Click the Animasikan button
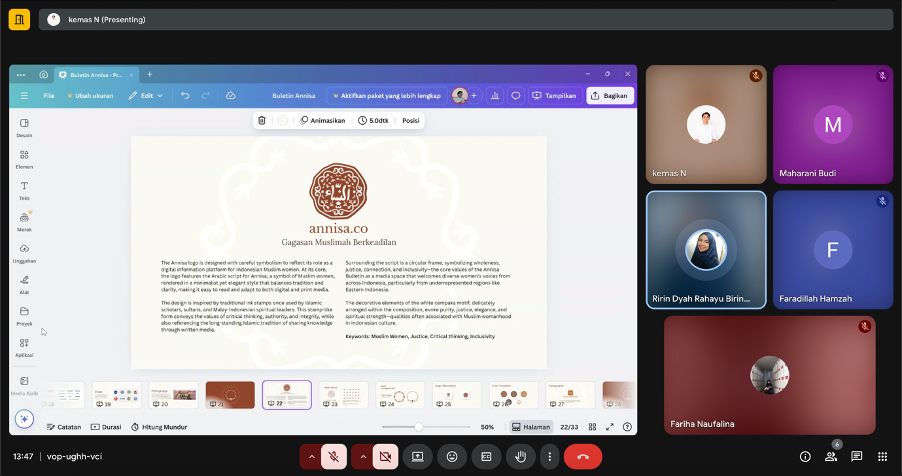Screen dimensions: 902x476 point(323,120)
